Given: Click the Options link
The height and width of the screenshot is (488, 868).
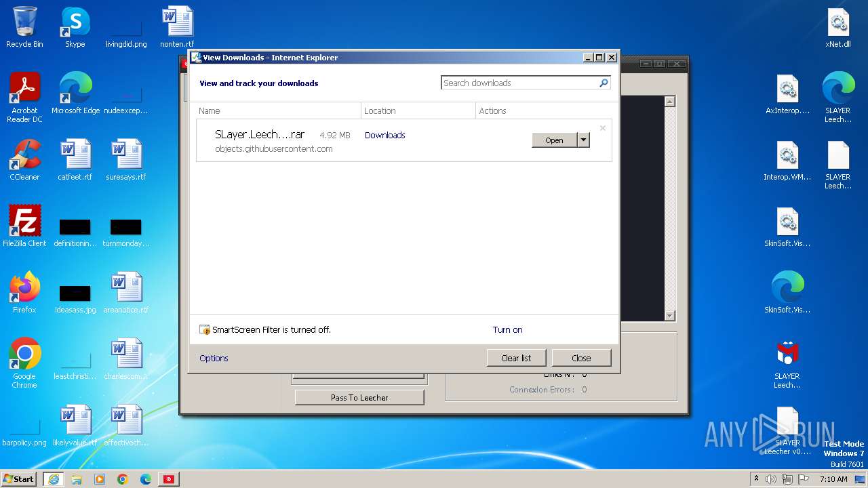Looking at the screenshot, I should click(x=214, y=358).
